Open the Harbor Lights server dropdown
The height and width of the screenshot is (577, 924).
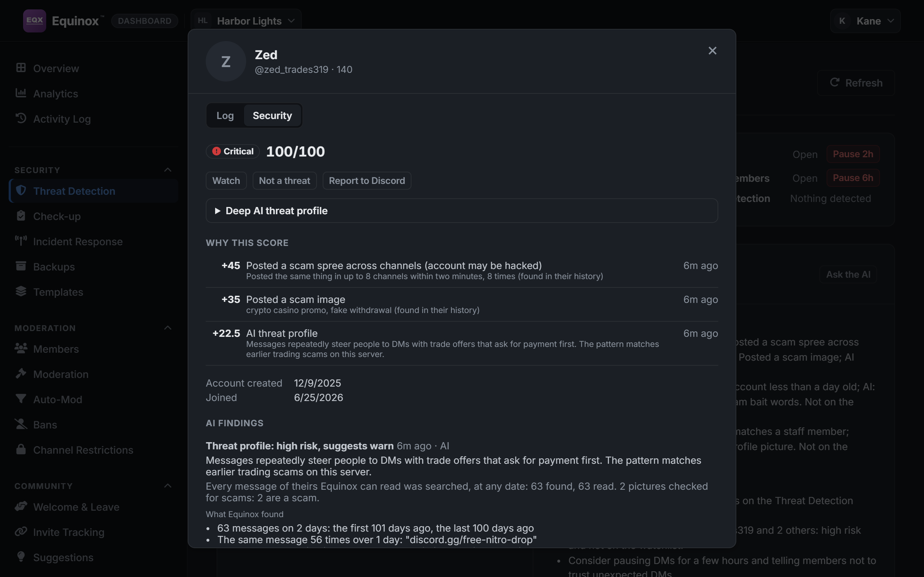[x=246, y=21]
